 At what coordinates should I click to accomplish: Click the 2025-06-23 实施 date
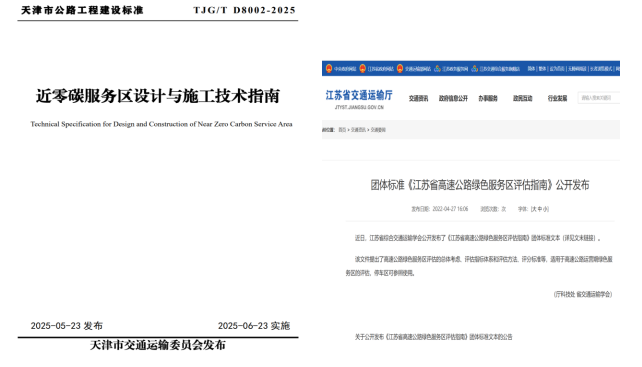254,326
